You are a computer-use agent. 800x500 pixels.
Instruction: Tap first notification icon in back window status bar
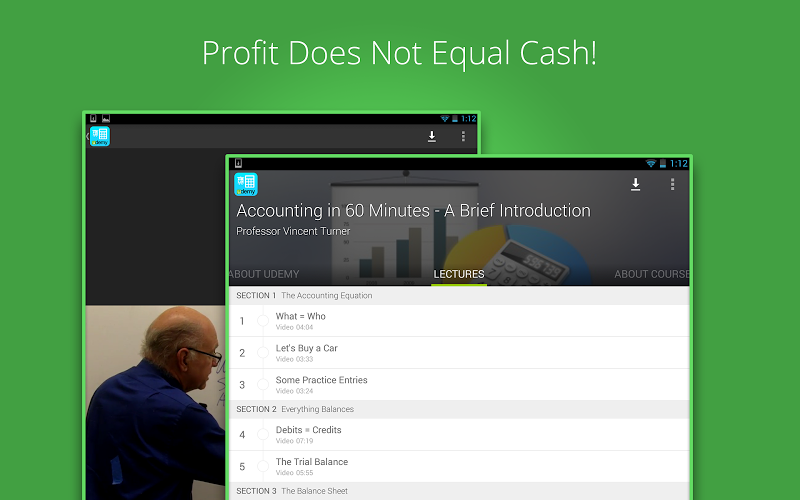click(93, 118)
